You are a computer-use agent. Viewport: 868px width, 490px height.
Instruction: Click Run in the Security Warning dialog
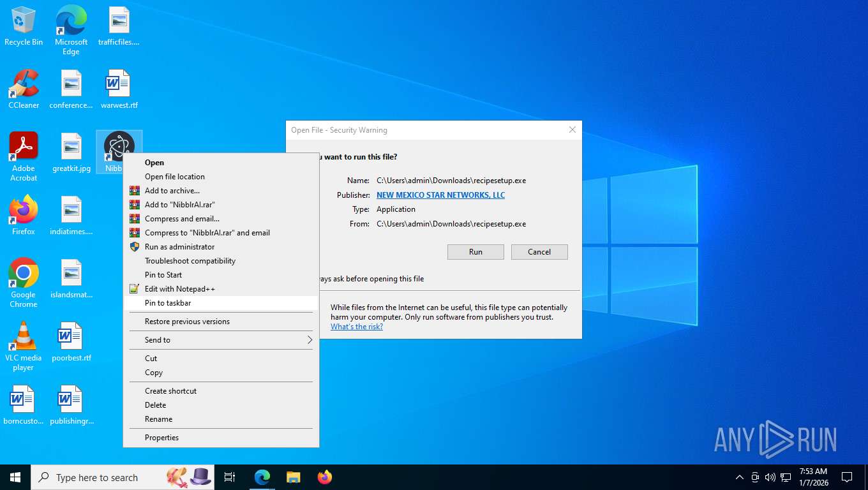(x=475, y=252)
